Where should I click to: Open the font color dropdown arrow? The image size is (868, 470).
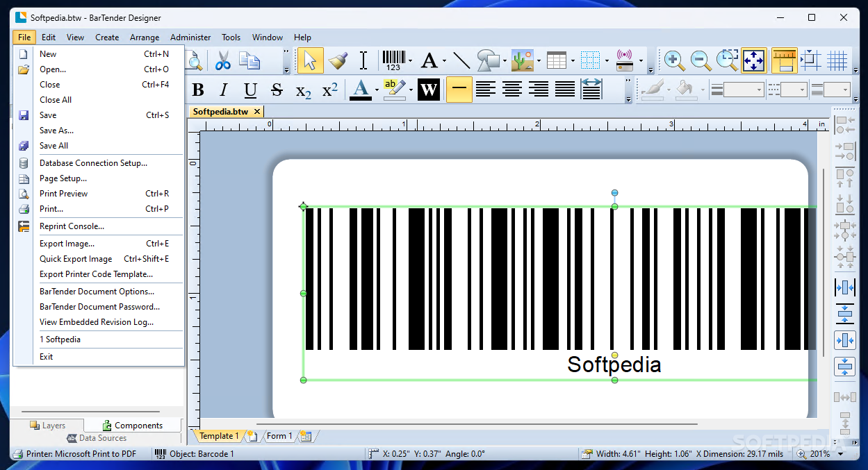point(377,90)
